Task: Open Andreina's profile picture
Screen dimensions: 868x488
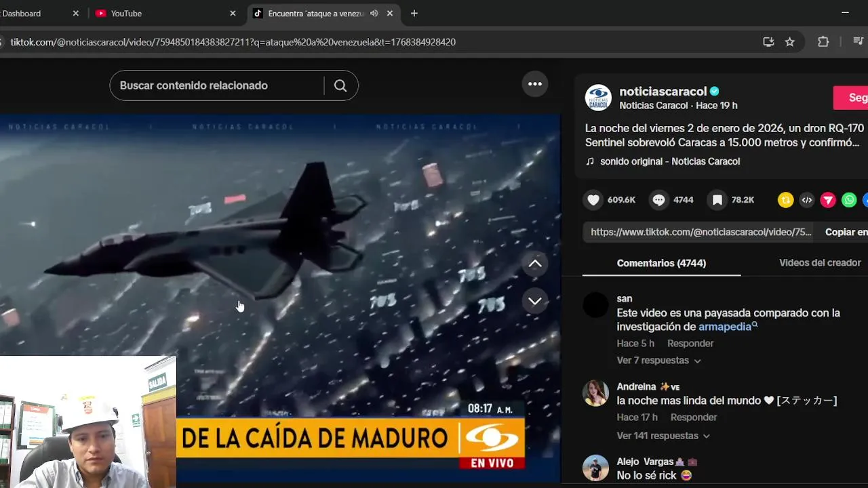Action: point(596,393)
